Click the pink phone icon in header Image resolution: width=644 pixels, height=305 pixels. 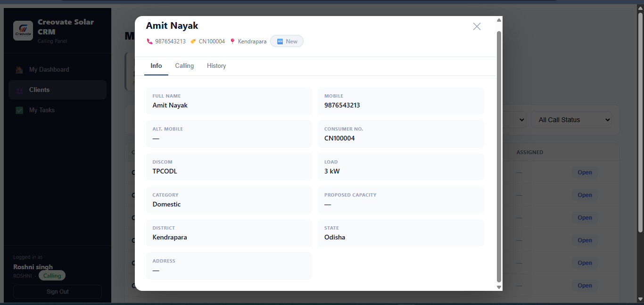150,41
